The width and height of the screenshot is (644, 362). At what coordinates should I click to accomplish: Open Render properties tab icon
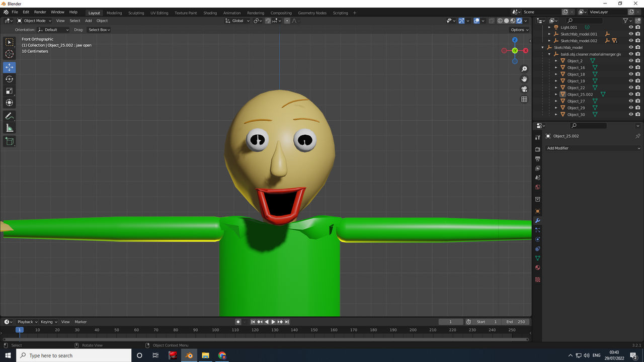tap(537, 149)
